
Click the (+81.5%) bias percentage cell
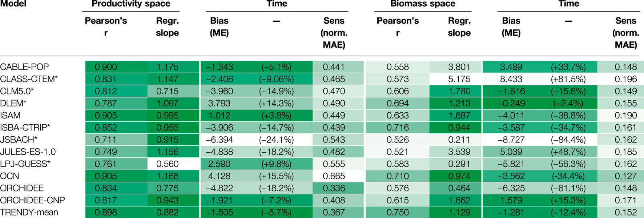point(568,79)
